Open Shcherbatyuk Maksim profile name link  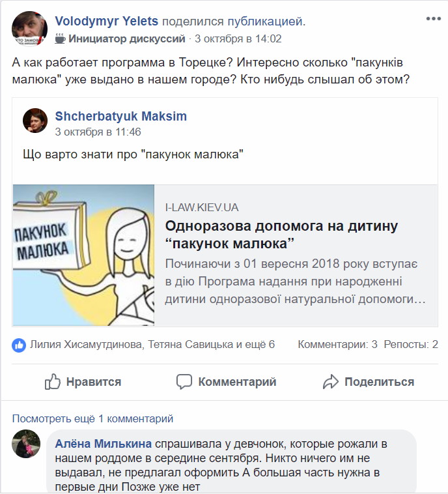(121, 116)
